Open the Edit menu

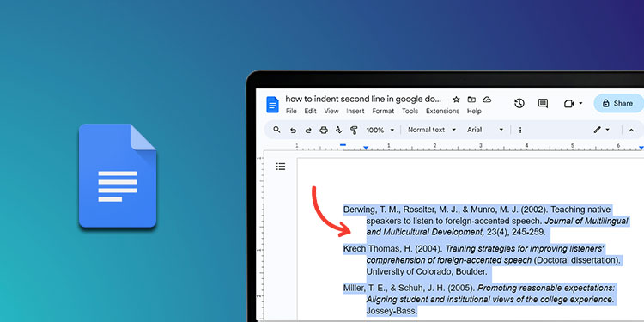[311, 112]
